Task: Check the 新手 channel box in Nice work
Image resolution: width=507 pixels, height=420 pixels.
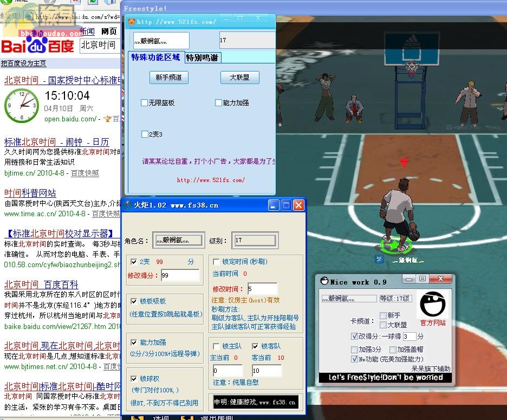Action: point(383,315)
